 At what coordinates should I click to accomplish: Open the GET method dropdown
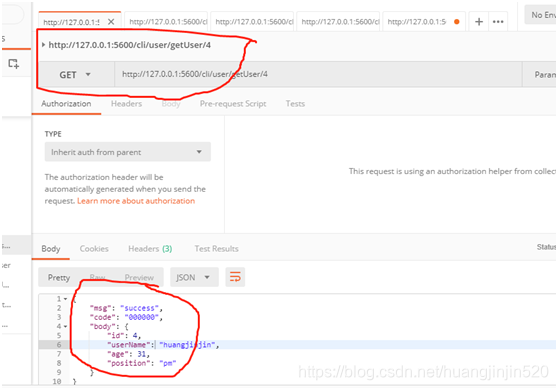point(75,75)
